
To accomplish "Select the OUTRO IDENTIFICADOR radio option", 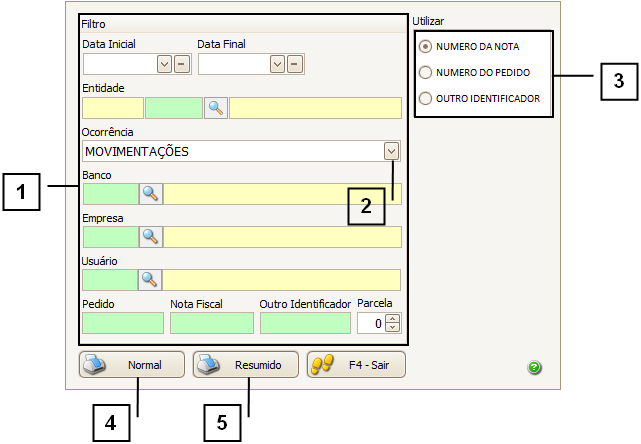I will pyautogui.click(x=426, y=98).
